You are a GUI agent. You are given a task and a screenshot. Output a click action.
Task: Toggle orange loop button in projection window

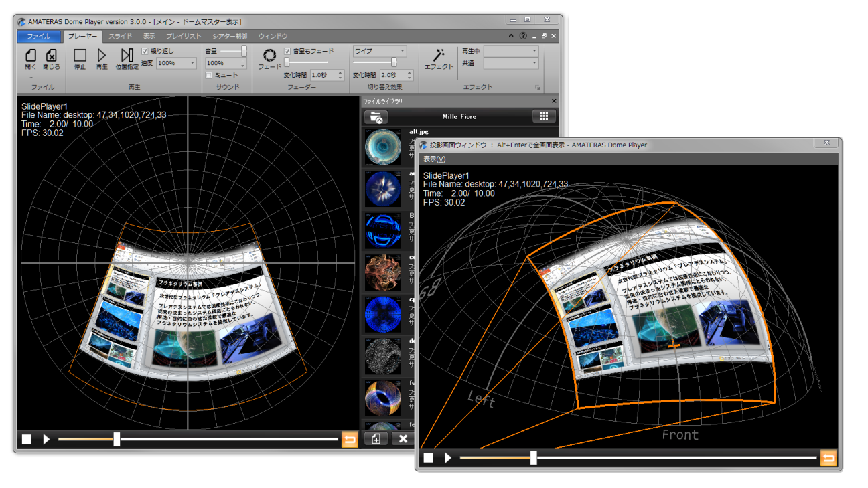(x=828, y=458)
